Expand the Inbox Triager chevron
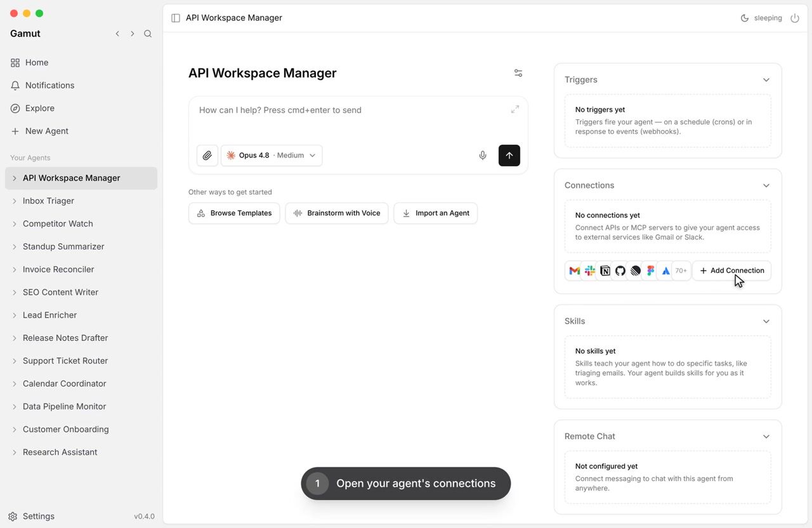Viewport: 812px width, 528px height. coord(15,201)
